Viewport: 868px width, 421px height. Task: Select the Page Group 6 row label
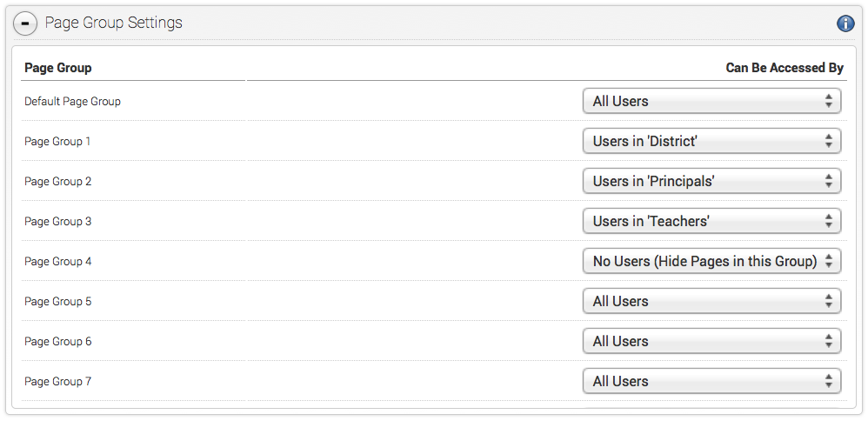coord(58,342)
